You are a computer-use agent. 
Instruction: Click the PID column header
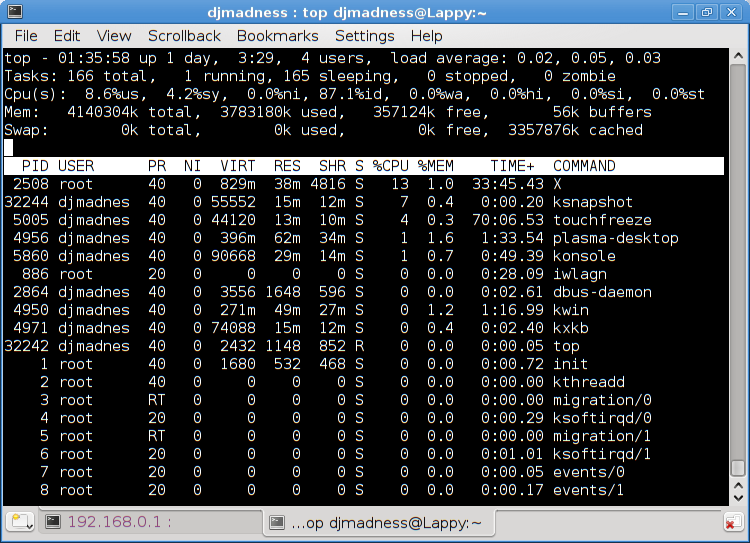[x=35, y=166]
